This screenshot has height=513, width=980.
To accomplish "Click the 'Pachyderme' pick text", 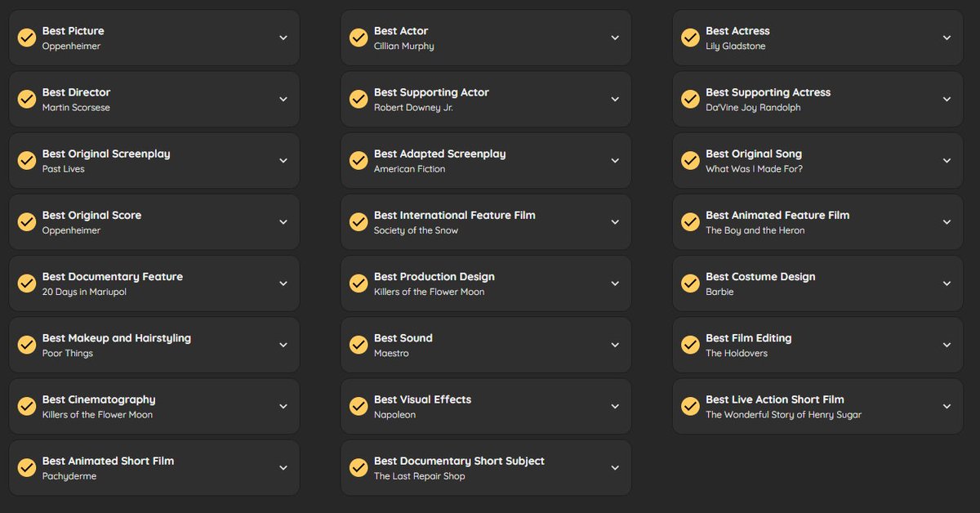I will pyautogui.click(x=69, y=476).
